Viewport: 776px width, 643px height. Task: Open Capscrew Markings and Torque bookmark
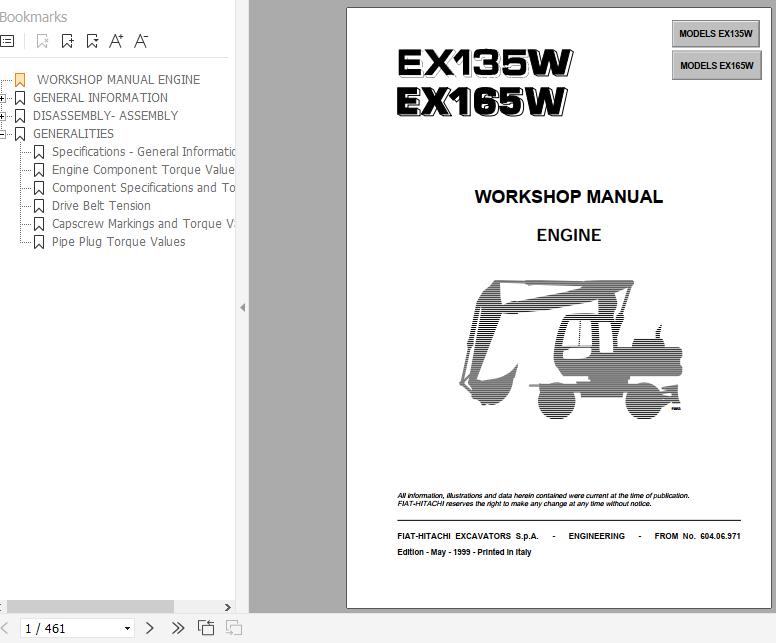click(x=144, y=224)
